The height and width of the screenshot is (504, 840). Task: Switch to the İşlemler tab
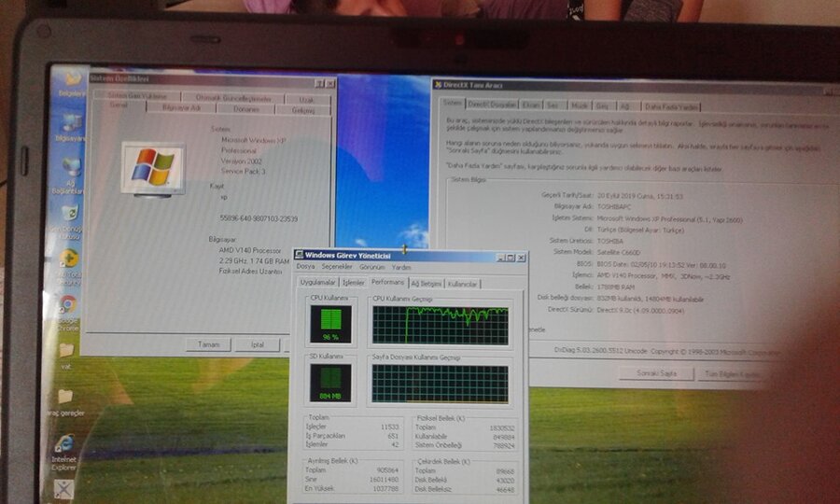[353, 283]
